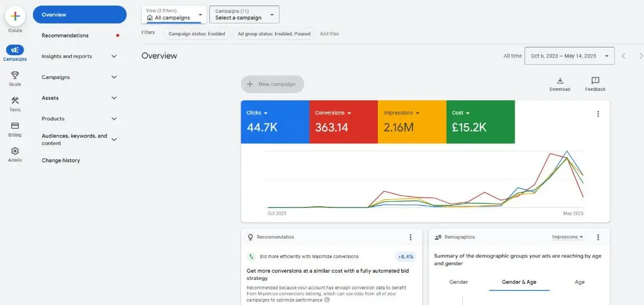Image resolution: width=644 pixels, height=305 pixels.
Task: Open the Demographics Impressions metric dropdown
Action: coord(568,237)
